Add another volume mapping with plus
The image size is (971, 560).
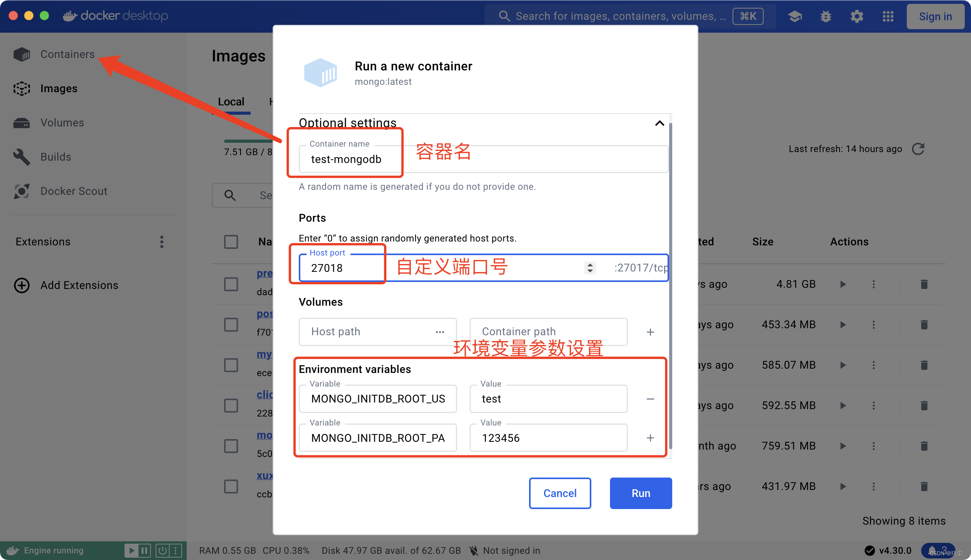coord(650,332)
